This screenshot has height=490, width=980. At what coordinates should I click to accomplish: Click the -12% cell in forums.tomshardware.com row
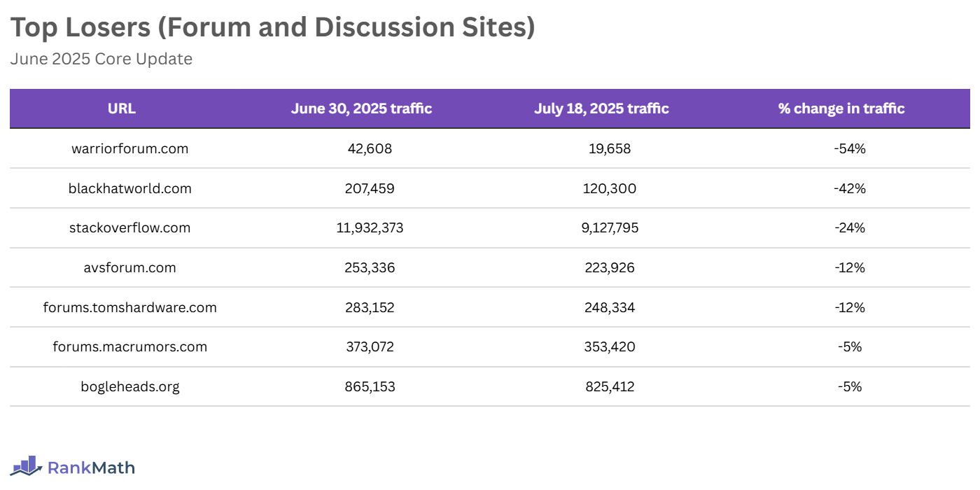click(x=850, y=307)
